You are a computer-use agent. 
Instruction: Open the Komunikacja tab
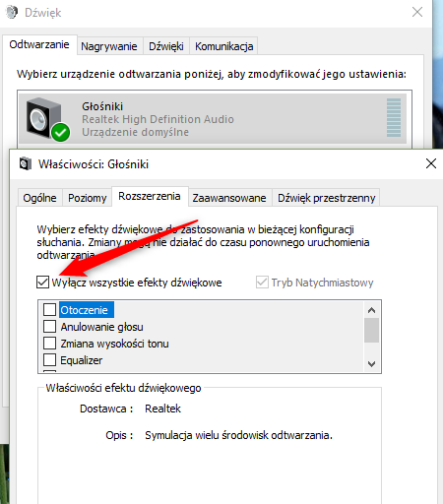224,46
